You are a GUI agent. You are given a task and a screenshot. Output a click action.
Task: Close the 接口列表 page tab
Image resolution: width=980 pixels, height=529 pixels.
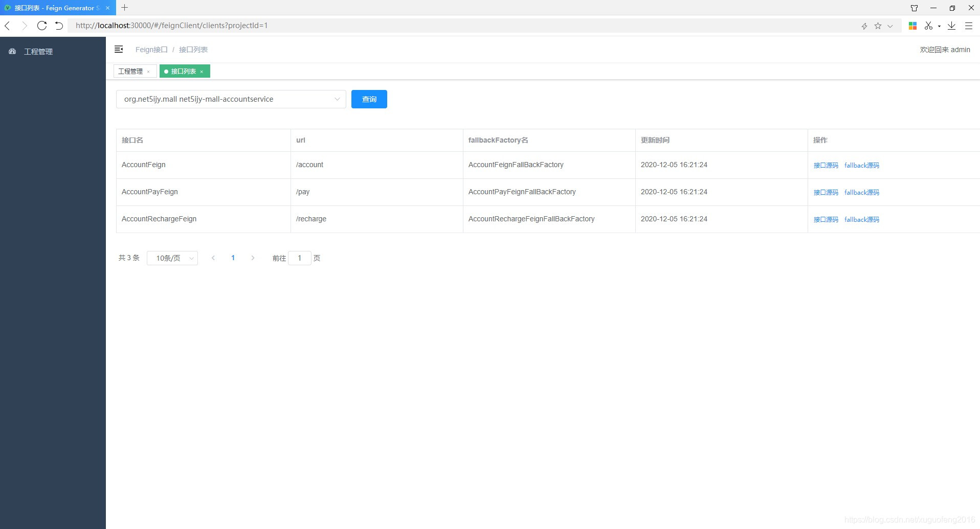[x=202, y=72]
